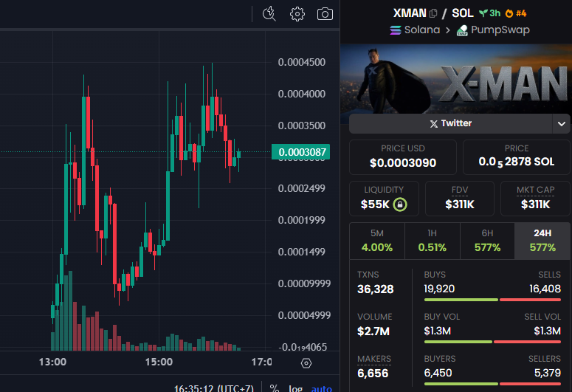Click the SELLERS 5,379 value

coord(547,373)
